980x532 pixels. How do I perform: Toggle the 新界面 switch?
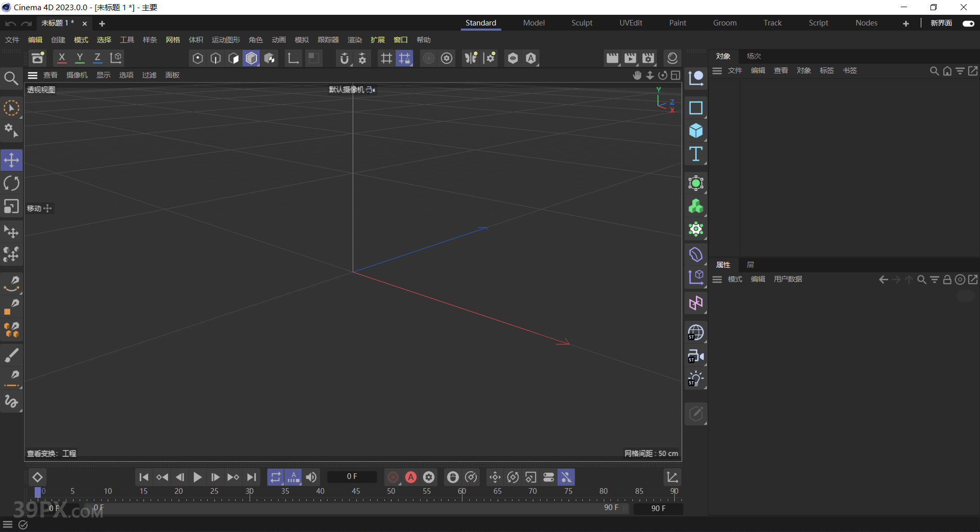tap(968, 23)
